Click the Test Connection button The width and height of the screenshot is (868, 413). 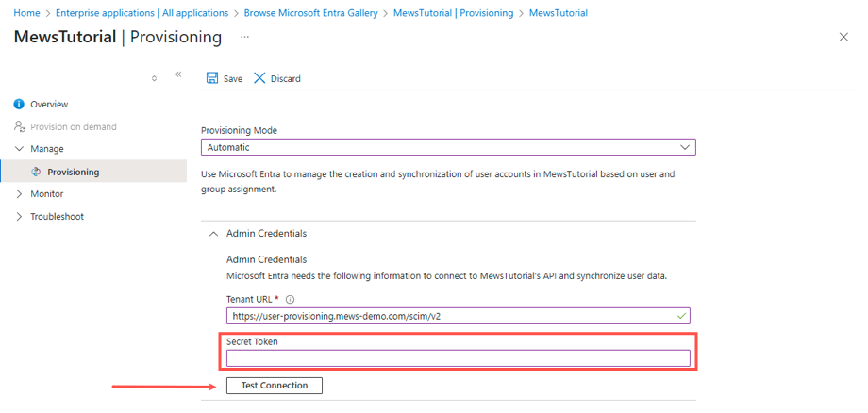[x=274, y=386]
